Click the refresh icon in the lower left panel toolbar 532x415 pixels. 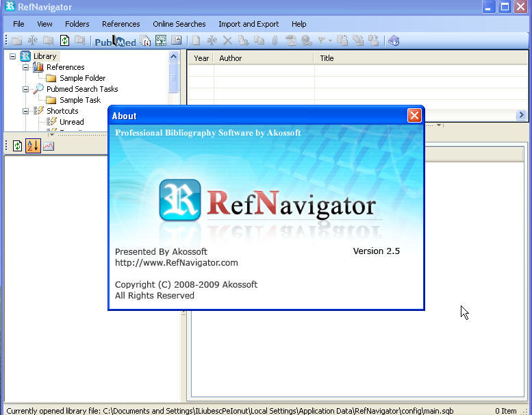click(x=17, y=146)
